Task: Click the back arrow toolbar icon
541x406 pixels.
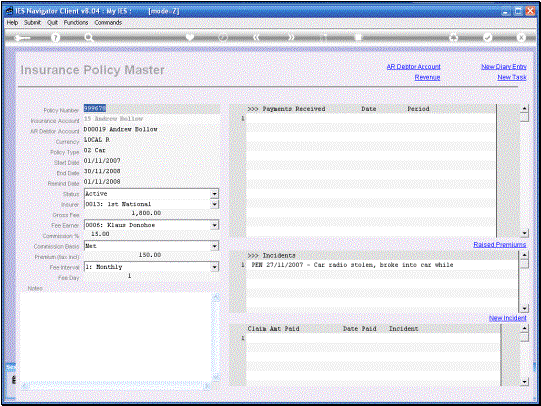Action: click(x=22, y=38)
